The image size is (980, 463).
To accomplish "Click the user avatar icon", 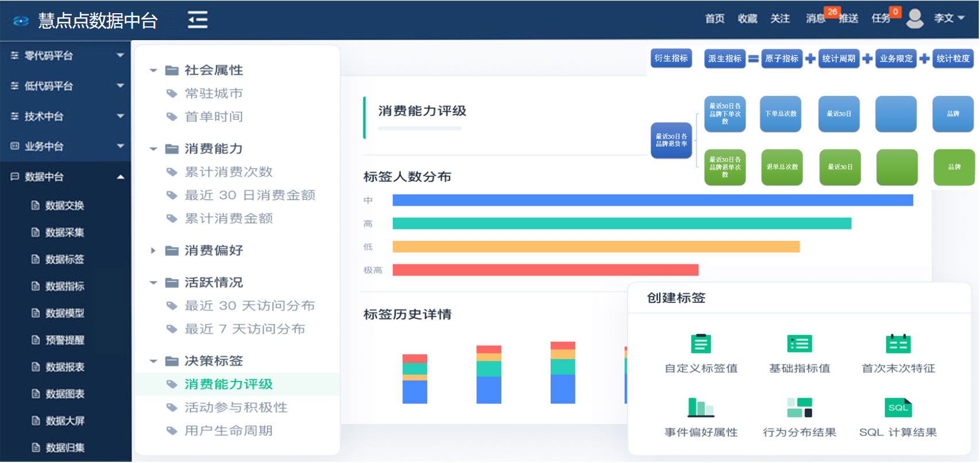I will (x=915, y=18).
